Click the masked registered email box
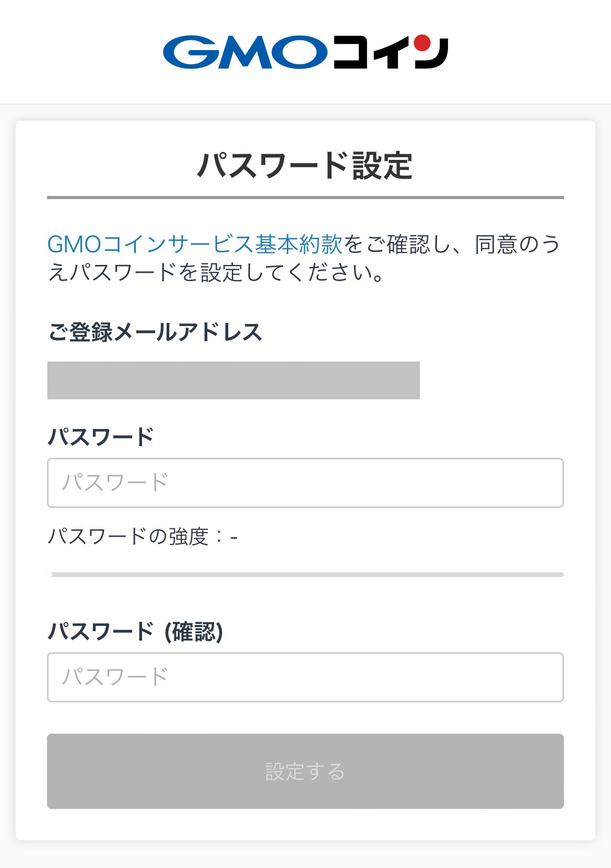 [x=233, y=380]
